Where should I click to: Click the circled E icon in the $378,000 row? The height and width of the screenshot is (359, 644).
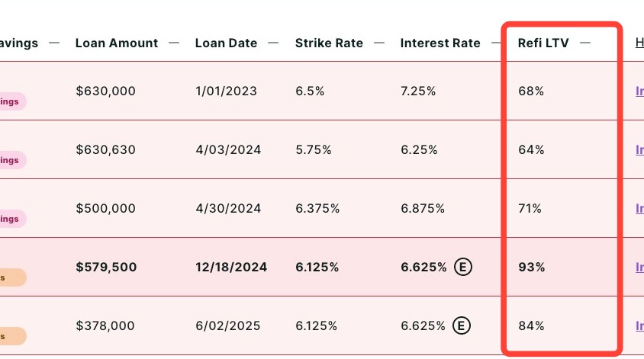coord(461,326)
